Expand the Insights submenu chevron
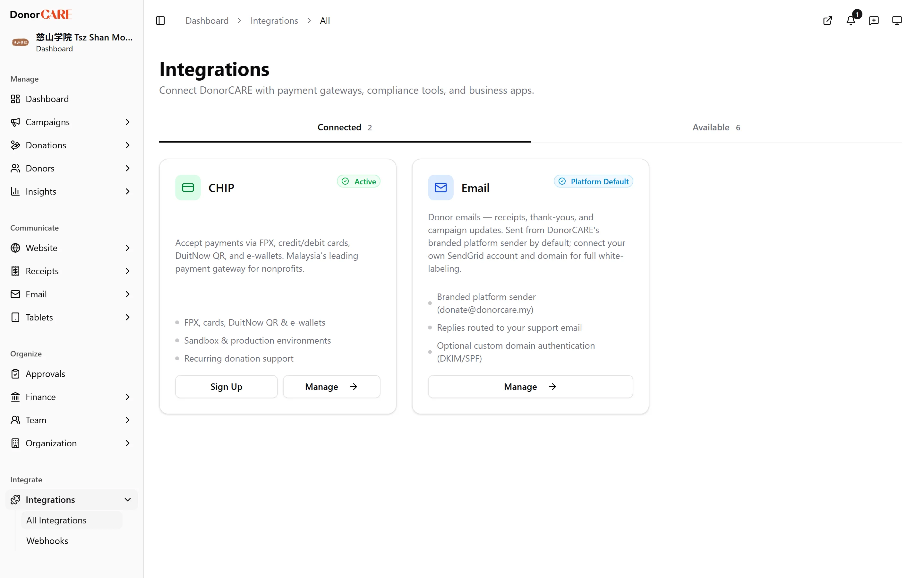This screenshot has height=578, width=924. (127, 191)
